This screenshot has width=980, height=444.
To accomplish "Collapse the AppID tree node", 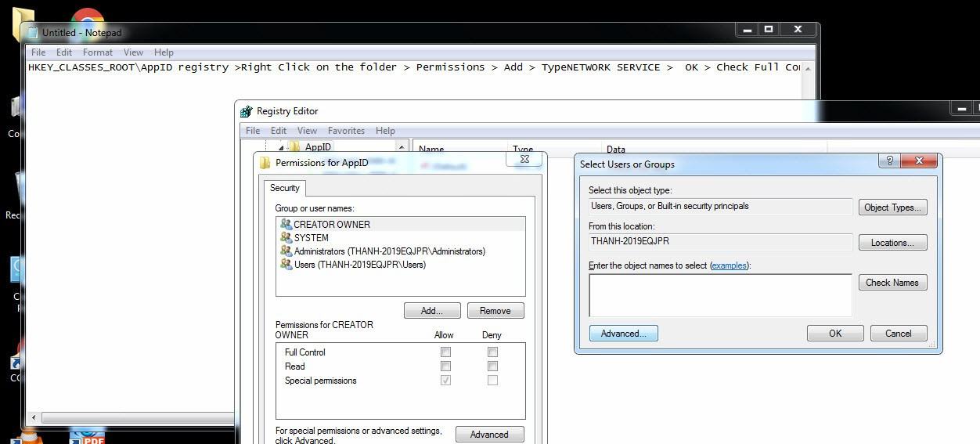I will (x=281, y=147).
